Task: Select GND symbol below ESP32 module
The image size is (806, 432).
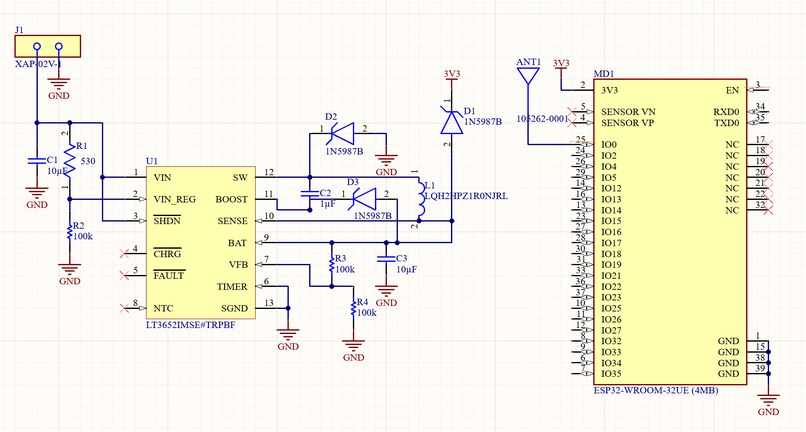Action: click(x=768, y=405)
